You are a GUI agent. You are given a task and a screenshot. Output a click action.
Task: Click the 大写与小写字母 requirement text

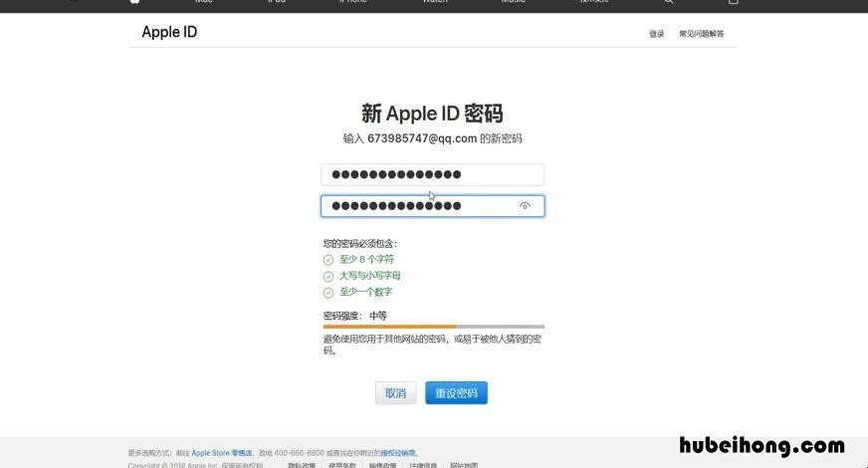[369, 275]
